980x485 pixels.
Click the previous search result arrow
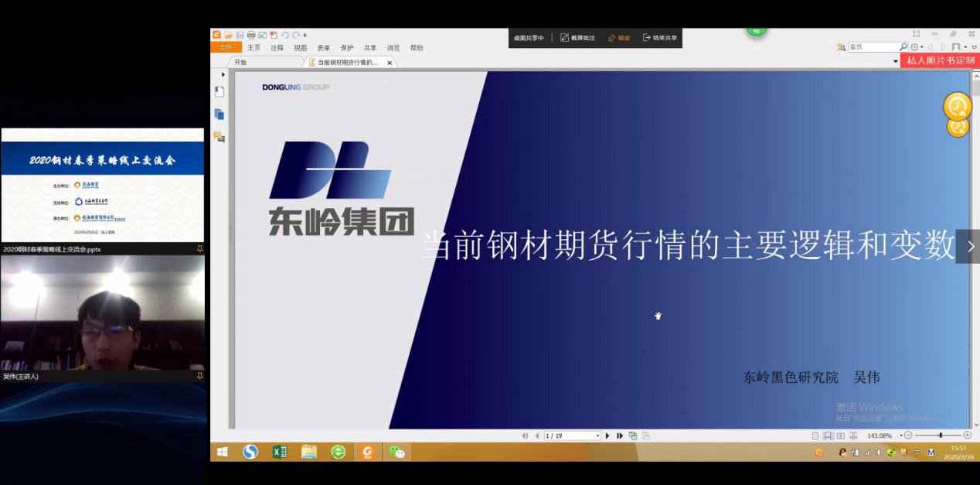pos(931,47)
